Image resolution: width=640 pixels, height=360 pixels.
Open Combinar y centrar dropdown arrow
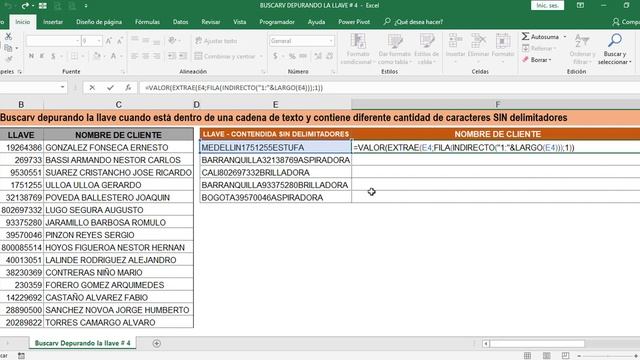(261, 56)
